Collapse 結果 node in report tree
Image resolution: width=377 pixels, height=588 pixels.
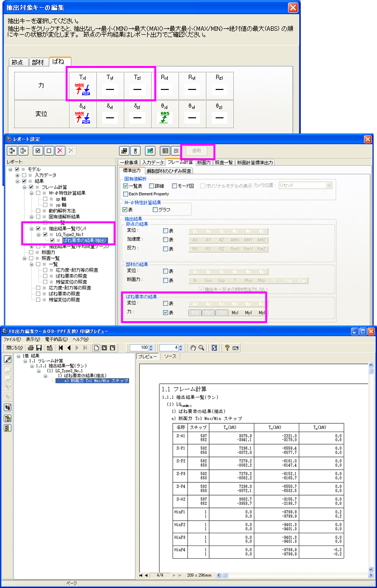[18, 181]
